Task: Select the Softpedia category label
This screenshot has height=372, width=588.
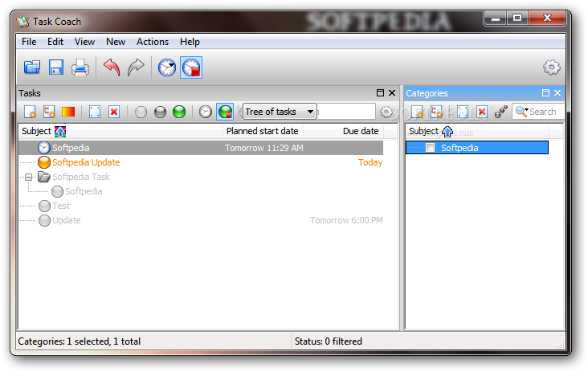Action: (459, 148)
